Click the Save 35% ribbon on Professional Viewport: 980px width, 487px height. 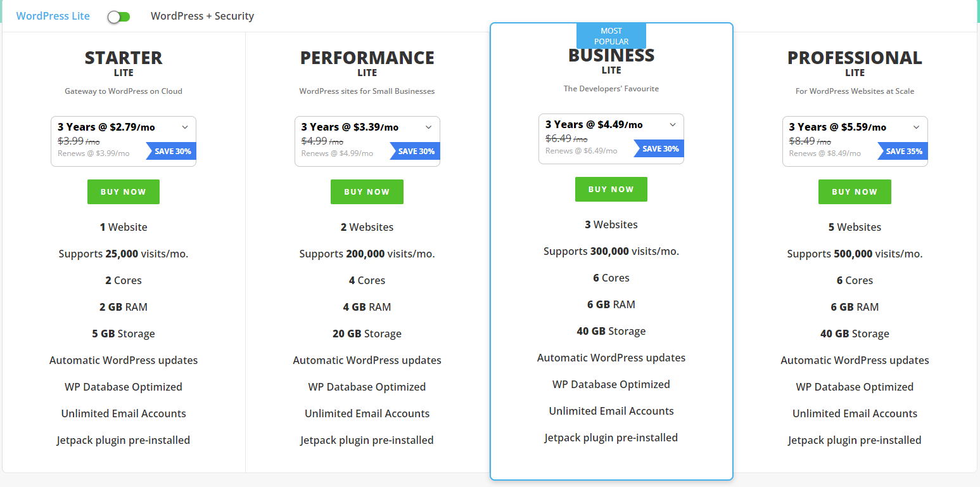tap(903, 151)
